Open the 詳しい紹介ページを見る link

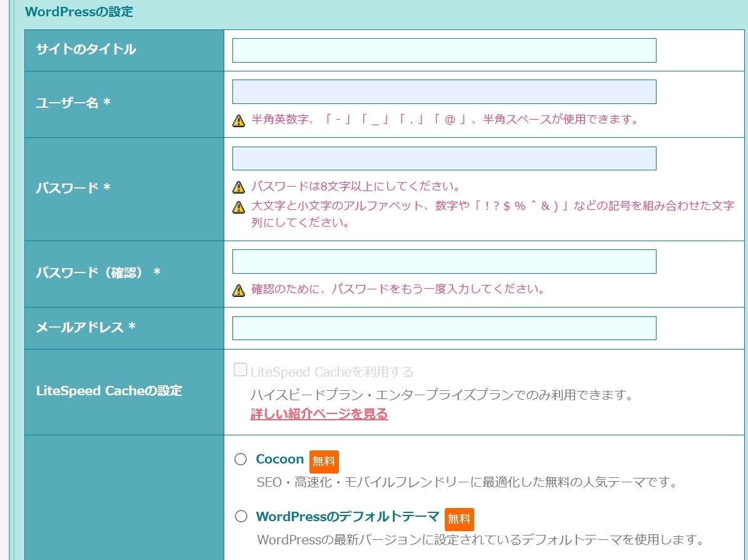click(319, 413)
